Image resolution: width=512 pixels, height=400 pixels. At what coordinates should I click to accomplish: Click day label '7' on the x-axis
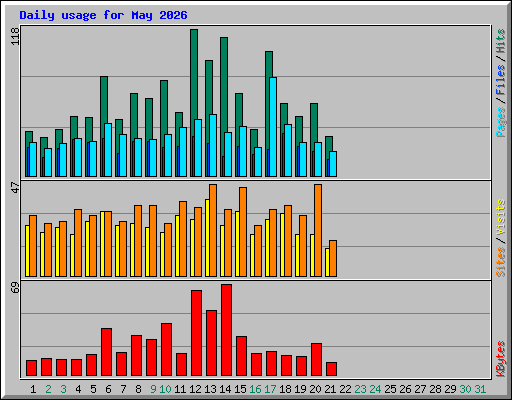coord(123,389)
